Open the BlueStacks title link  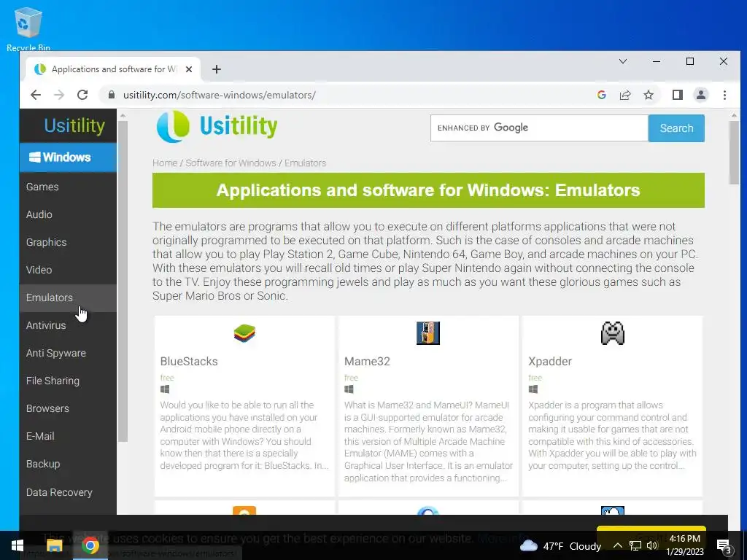[189, 362]
